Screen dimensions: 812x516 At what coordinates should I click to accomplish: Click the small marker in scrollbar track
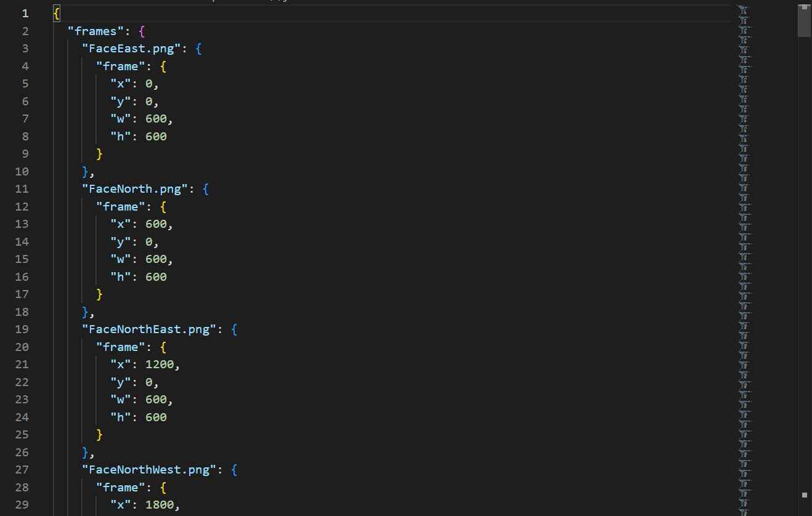coord(804,494)
